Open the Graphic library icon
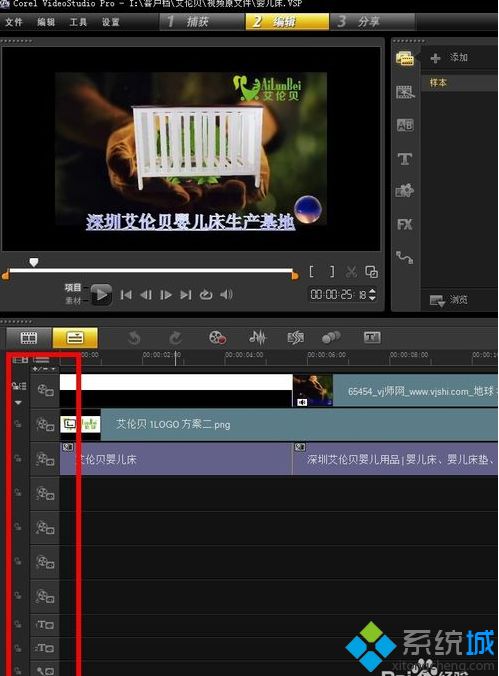The height and width of the screenshot is (676, 499). tap(405, 191)
